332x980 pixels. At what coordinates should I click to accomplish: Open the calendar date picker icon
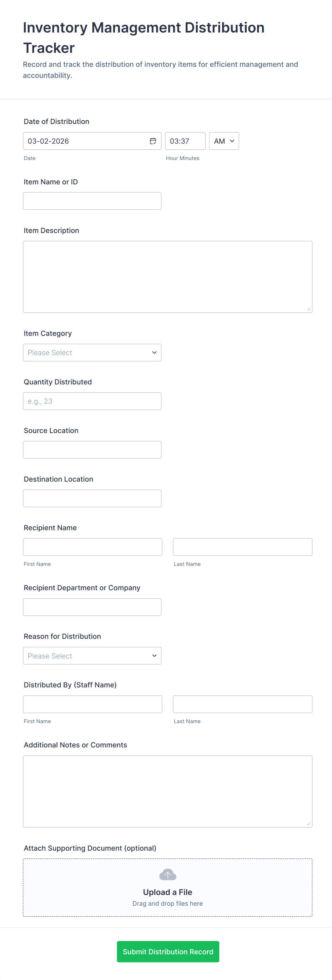pyautogui.click(x=153, y=141)
